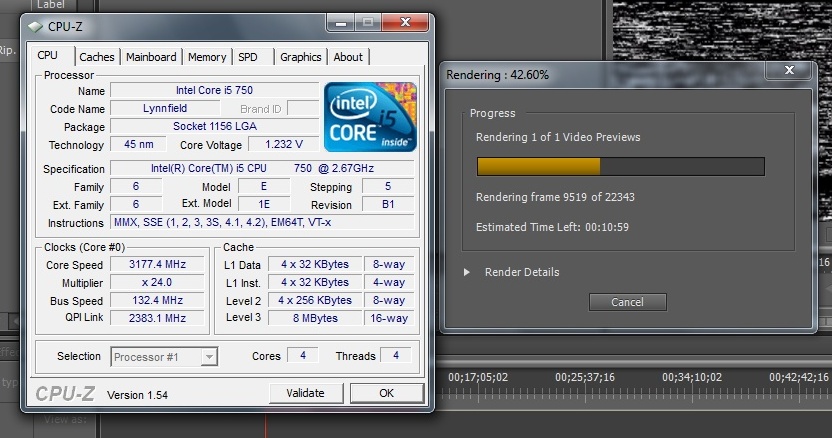The height and width of the screenshot is (438, 832).
Task: Open the Mainboard tab
Action: point(151,57)
